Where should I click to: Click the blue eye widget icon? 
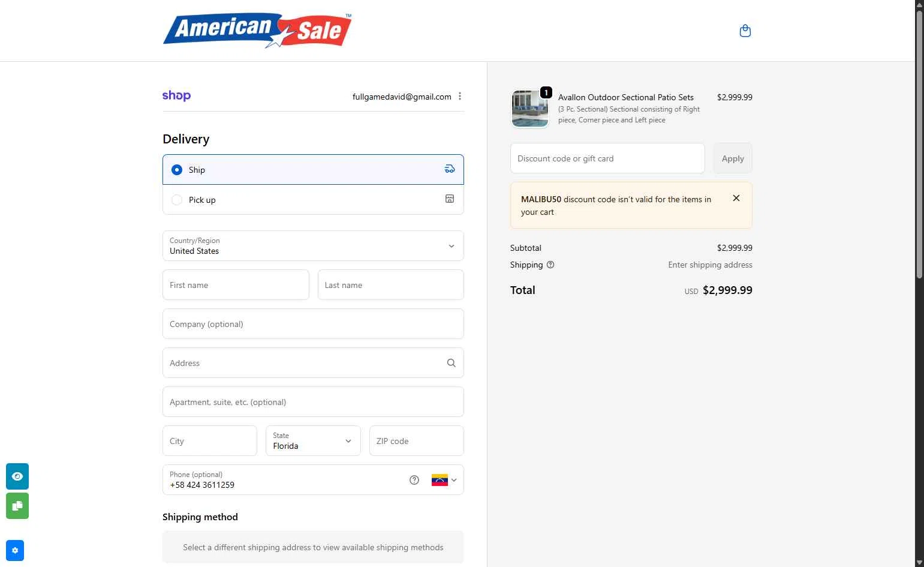click(x=17, y=476)
